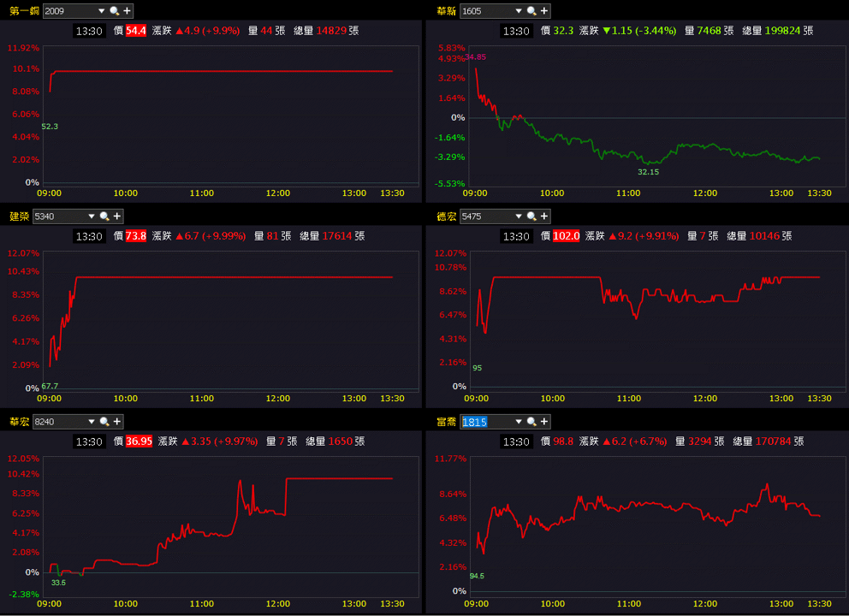Image resolution: width=849 pixels, height=616 pixels.
Task: Click the plus icon beside stock 1605
Action: [544, 11]
